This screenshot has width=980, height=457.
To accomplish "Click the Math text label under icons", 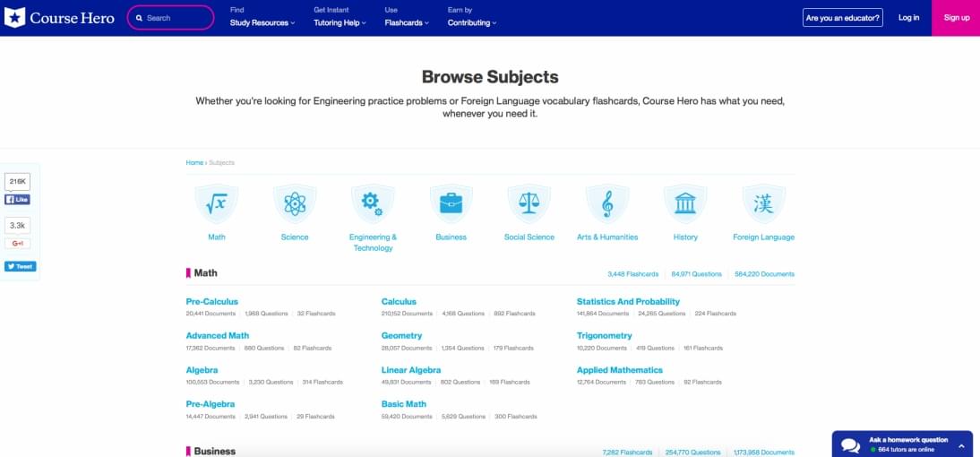I will [216, 237].
